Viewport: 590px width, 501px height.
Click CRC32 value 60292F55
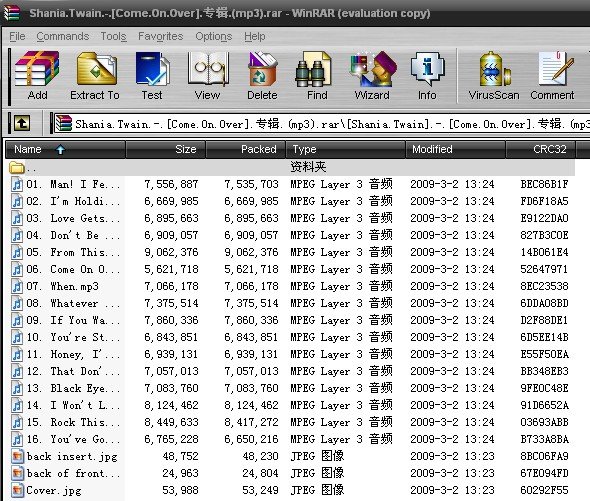544,490
